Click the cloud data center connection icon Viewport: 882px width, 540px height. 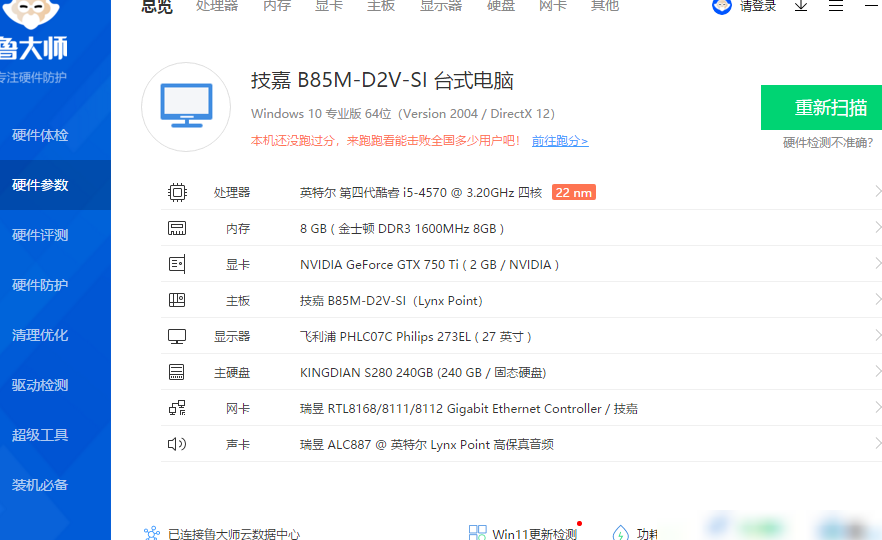(x=152, y=533)
